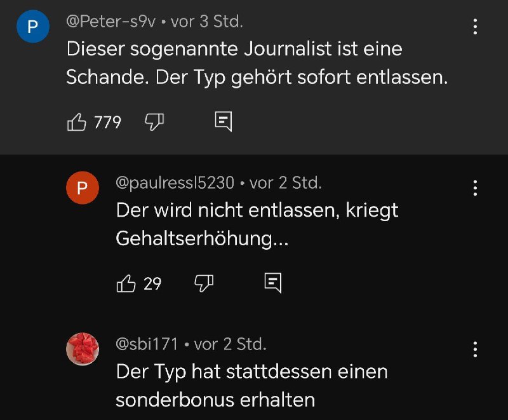Dislike the reply from @paulressl5230
This screenshot has width=508, height=420.
(x=204, y=283)
